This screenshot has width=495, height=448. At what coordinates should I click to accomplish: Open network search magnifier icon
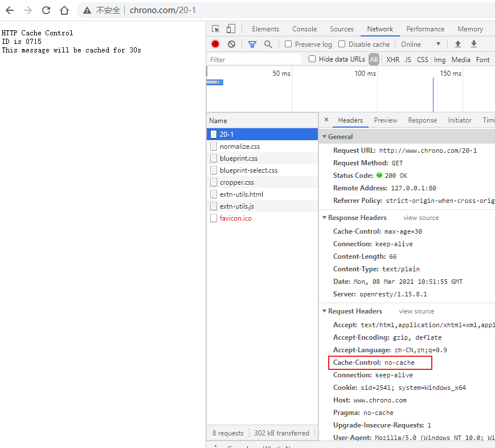coord(268,44)
